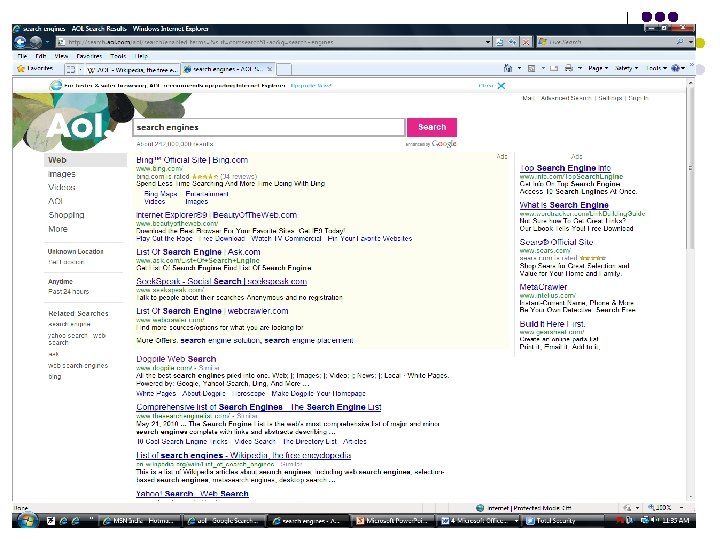The image size is (720, 540).
Task: Open What Is Search Engine ad
Action: [x=564, y=205]
